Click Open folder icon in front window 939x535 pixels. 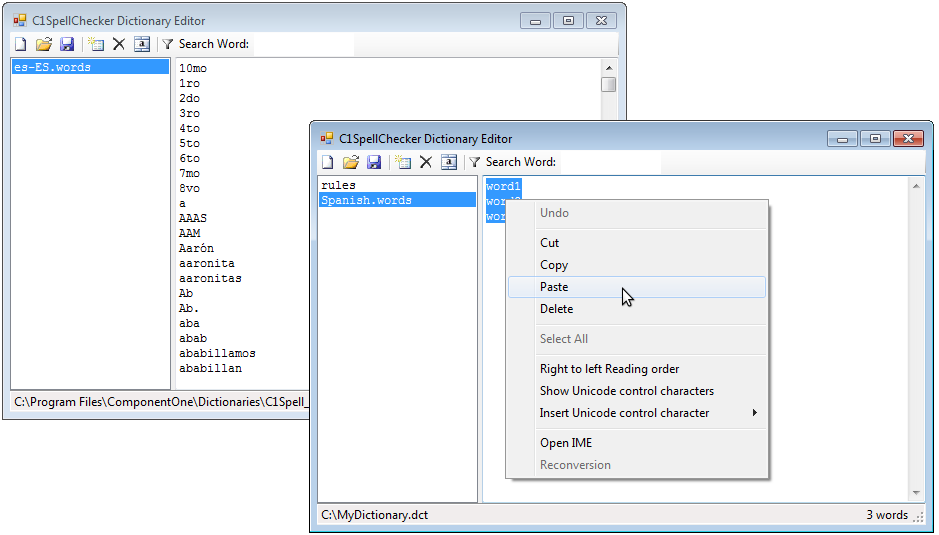[351, 162]
